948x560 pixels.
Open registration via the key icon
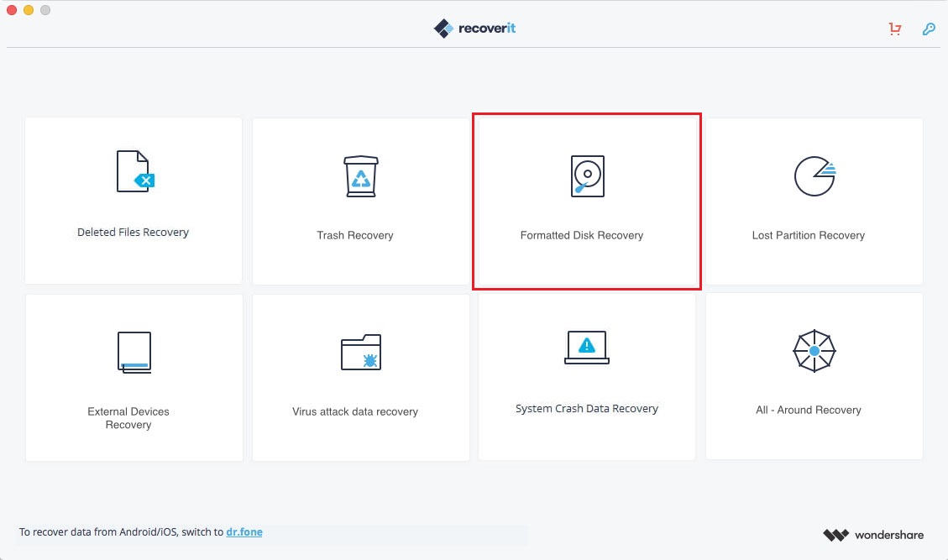coord(929,29)
